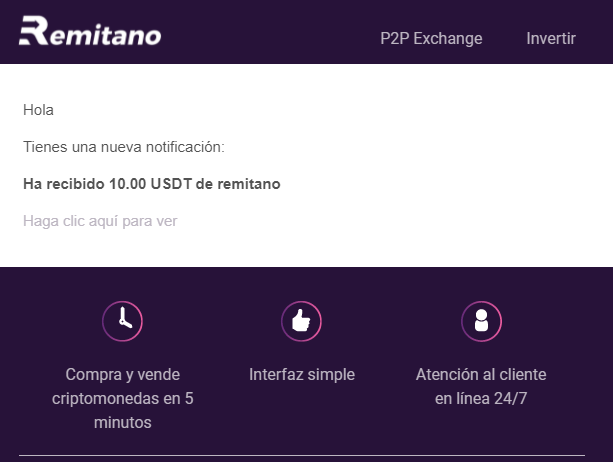The image size is (613, 462).
Task: Follow the Haga clic aquí para ver link
Action: click(x=100, y=221)
